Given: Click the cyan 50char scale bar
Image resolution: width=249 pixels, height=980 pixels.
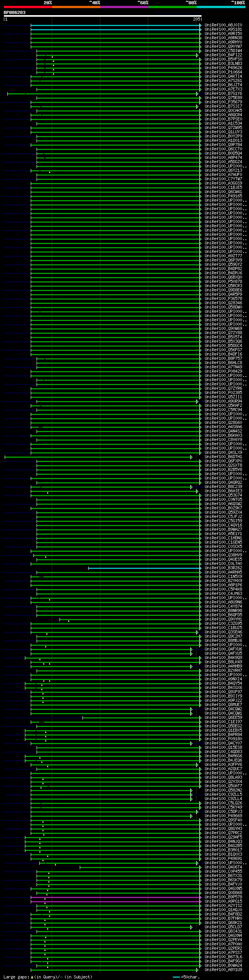Looking at the screenshot, I should pyautogui.click(x=176, y=977).
